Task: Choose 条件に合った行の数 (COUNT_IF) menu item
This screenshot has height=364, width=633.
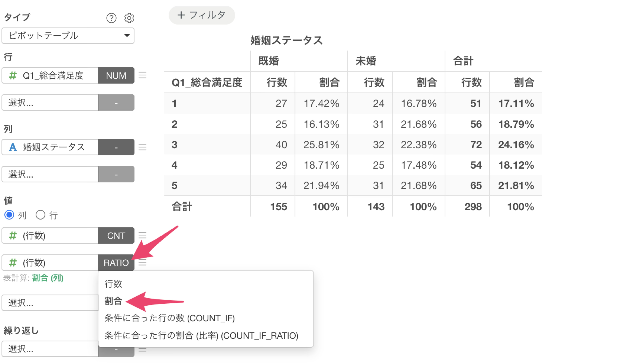Action: pos(169,318)
